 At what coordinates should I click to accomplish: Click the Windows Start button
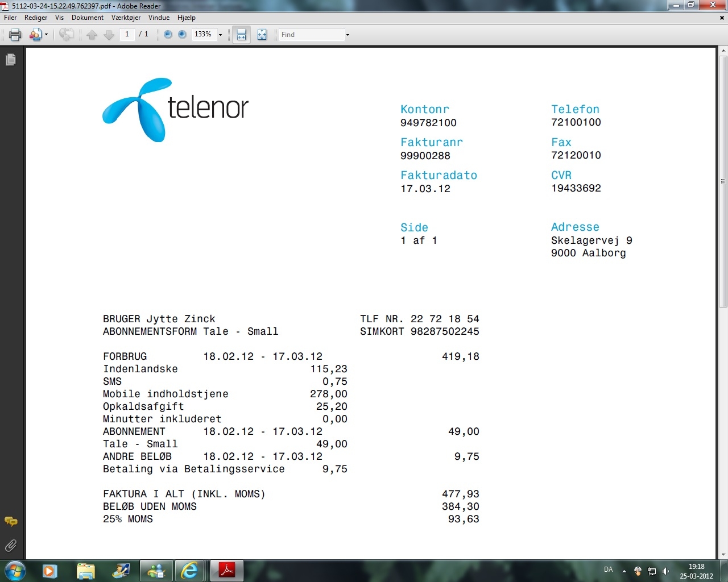point(15,570)
